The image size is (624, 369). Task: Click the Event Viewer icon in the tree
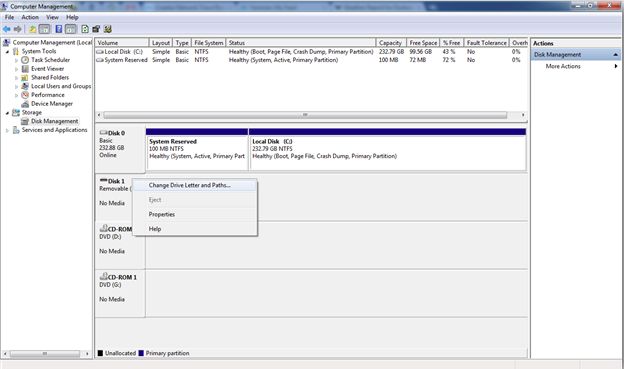point(25,68)
